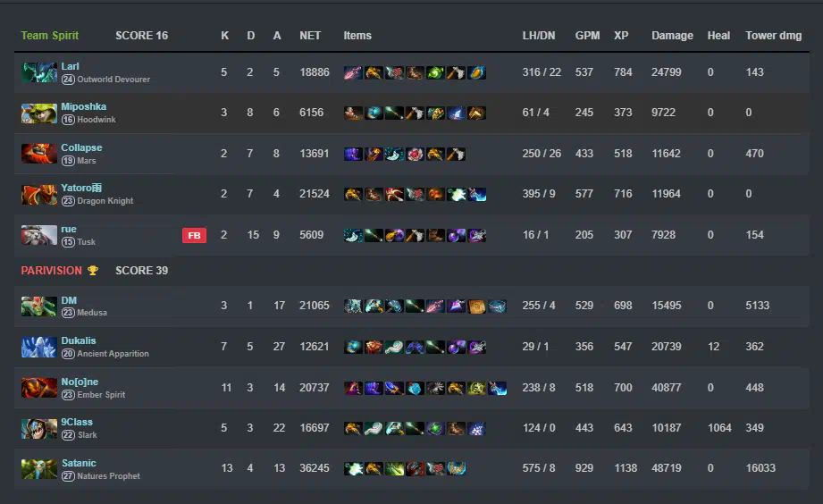This screenshot has height=504, width=823.
Task: Sort by the GPM column header
Action: (x=587, y=35)
